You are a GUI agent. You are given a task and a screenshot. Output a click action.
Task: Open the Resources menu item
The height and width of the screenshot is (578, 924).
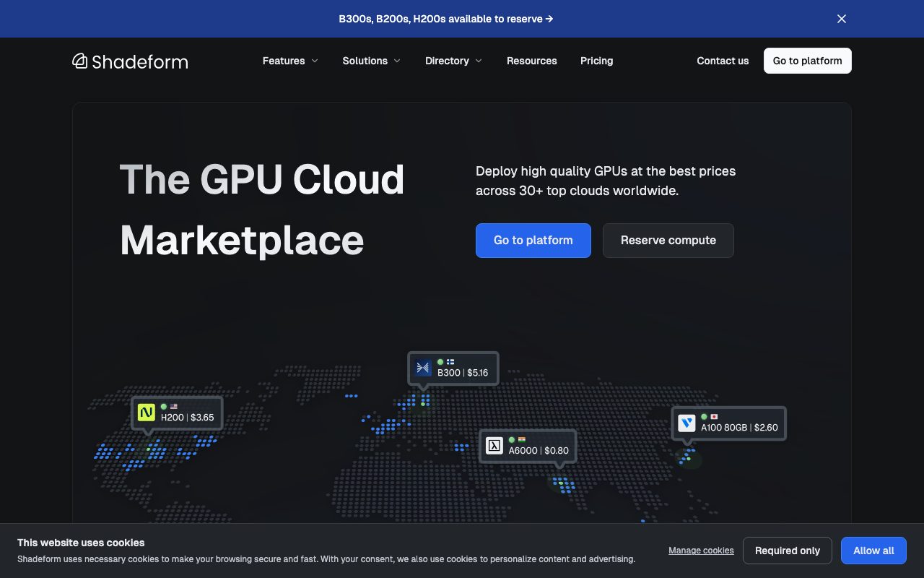point(532,61)
